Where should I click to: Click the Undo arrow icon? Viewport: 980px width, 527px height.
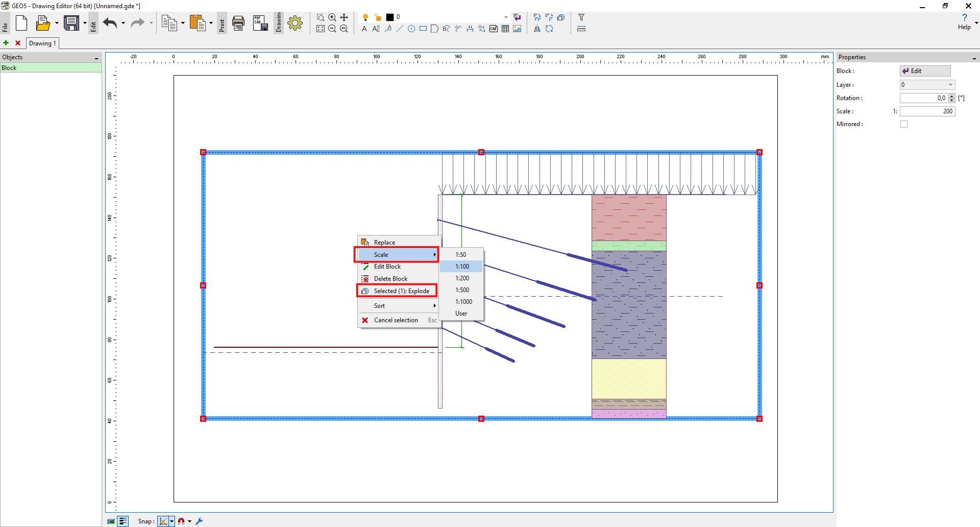110,23
